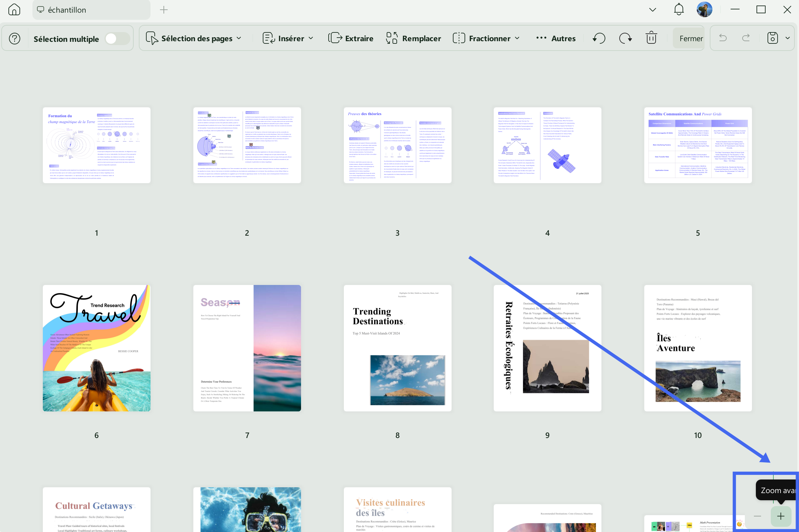
Task: Click page number 10 label
Action: pyautogui.click(x=698, y=435)
